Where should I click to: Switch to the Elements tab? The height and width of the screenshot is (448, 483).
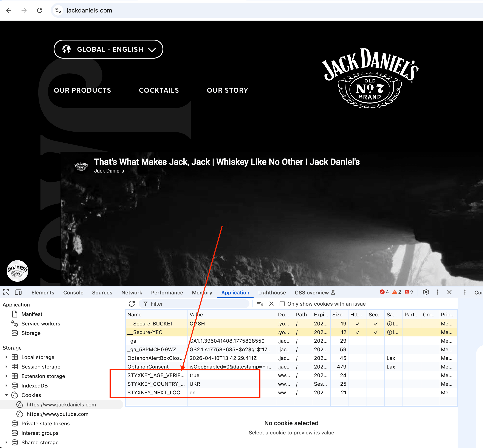click(x=43, y=293)
